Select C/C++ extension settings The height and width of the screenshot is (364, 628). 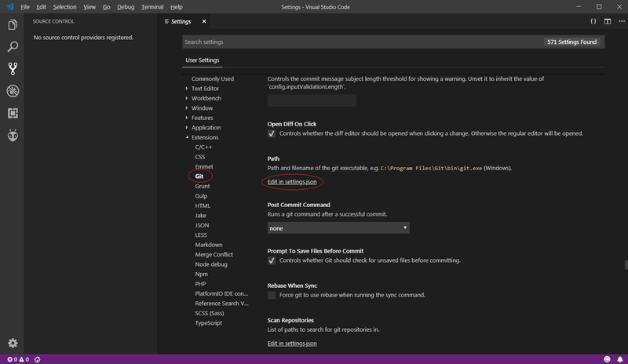point(203,147)
